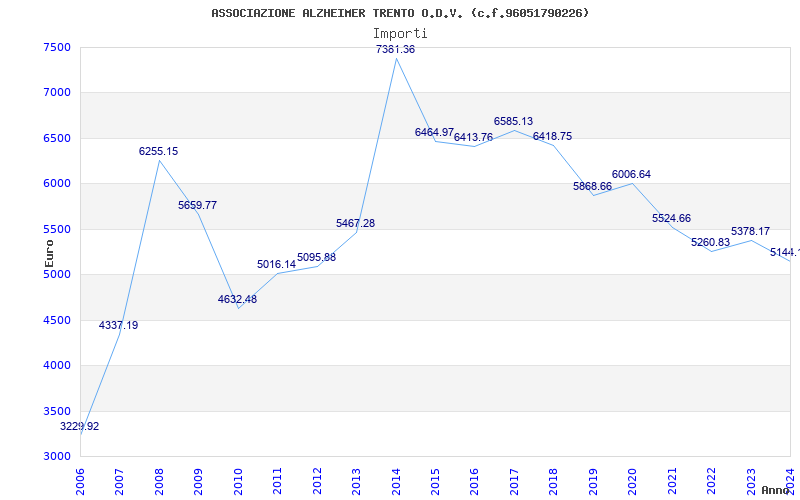Click the 5659.77 data label
This screenshot has height=500, width=800.
point(197,206)
